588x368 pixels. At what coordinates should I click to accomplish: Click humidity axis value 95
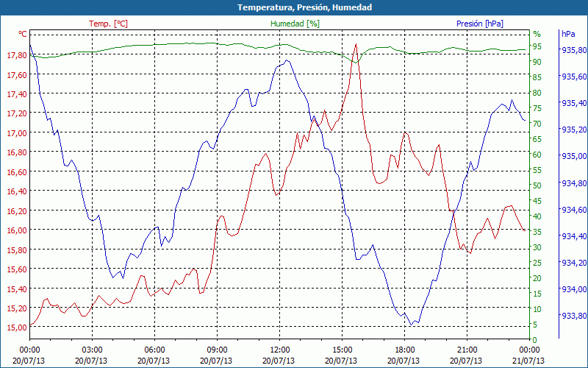537,46
